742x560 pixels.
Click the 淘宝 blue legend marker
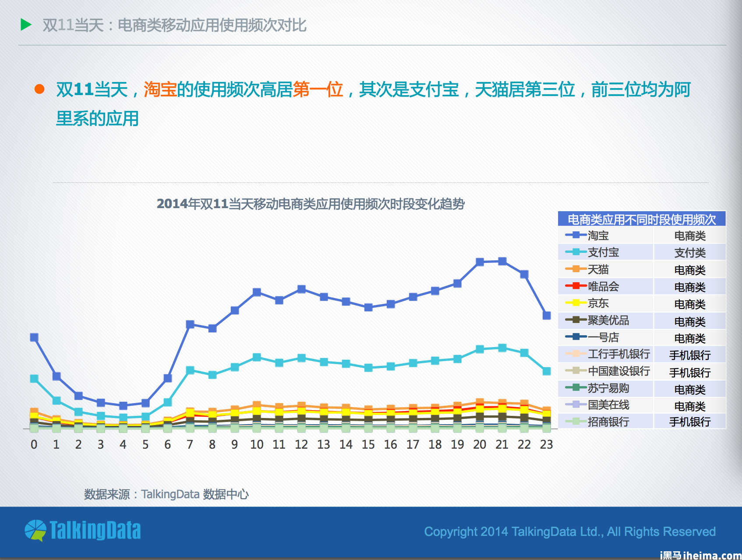click(x=576, y=235)
